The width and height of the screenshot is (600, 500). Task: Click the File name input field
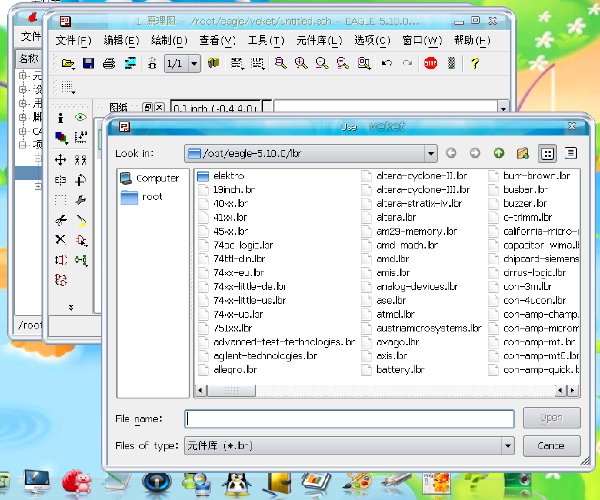[x=349, y=419]
